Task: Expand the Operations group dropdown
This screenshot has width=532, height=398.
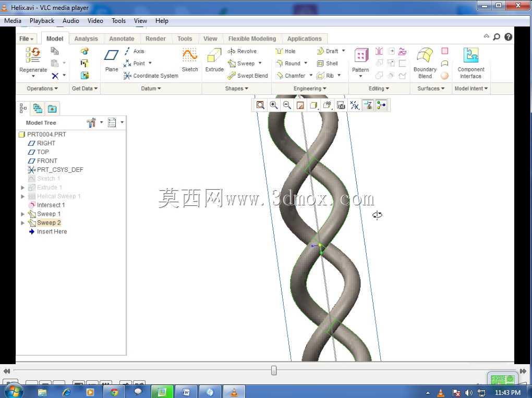Action: 42,89
